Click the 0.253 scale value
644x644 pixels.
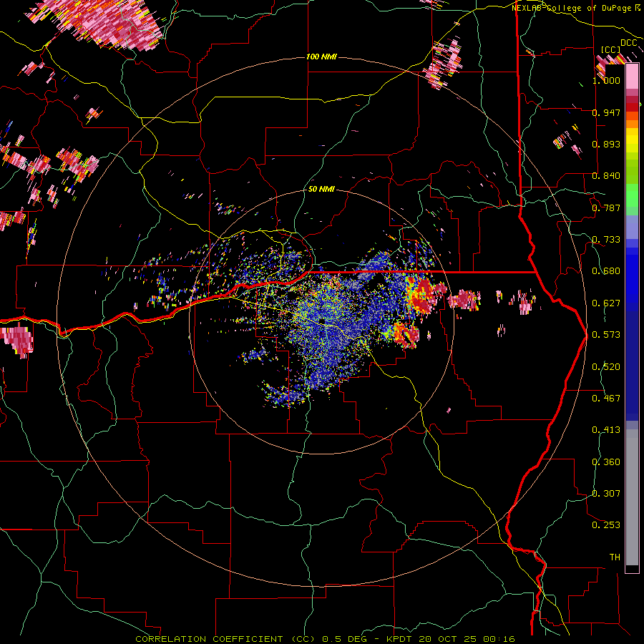click(x=606, y=525)
